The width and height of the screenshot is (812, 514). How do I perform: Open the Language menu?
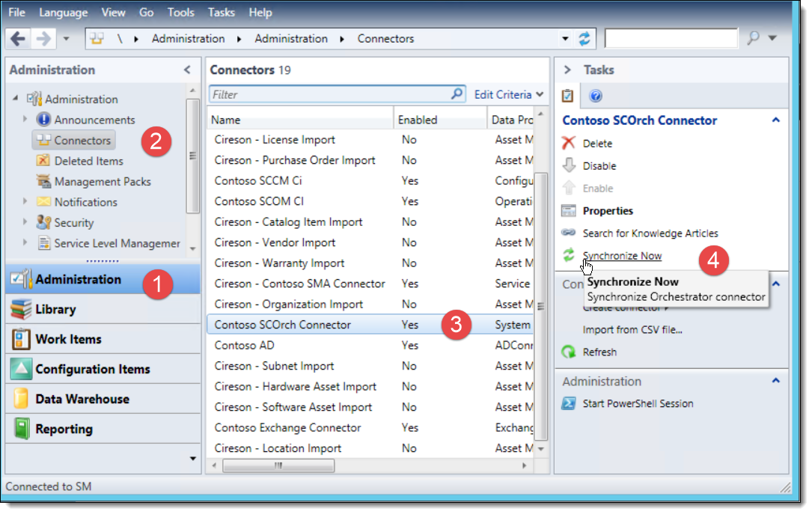click(63, 12)
